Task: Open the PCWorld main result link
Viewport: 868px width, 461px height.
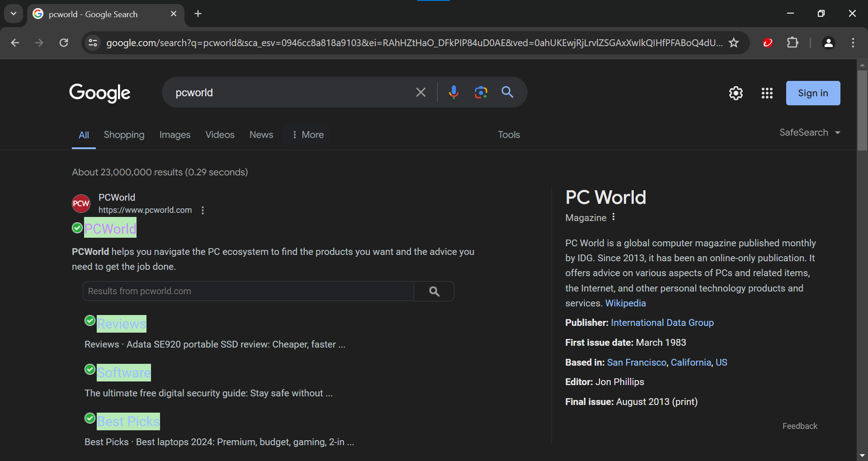Action: (x=110, y=229)
